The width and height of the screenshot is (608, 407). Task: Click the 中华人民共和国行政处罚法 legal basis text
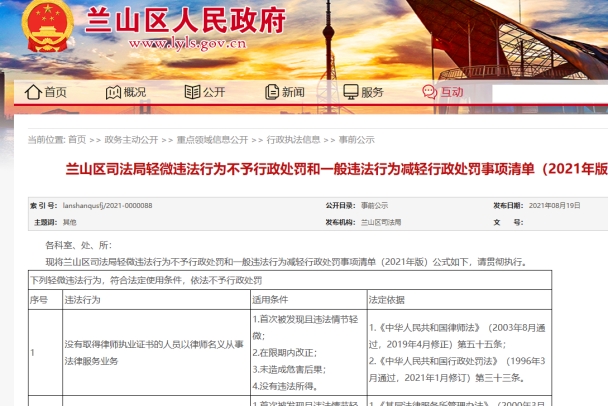(x=457, y=369)
